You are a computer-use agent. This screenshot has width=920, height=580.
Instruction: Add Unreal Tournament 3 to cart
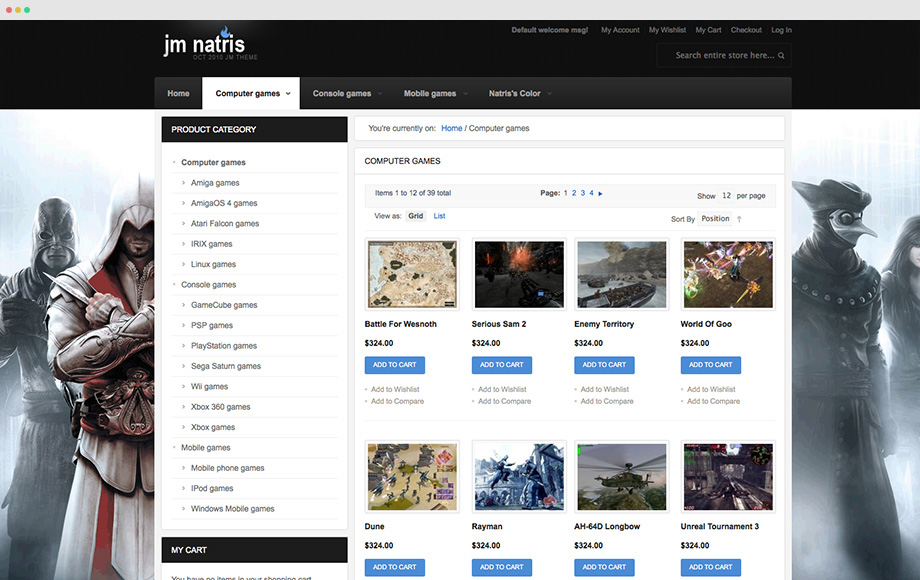click(711, 568)
